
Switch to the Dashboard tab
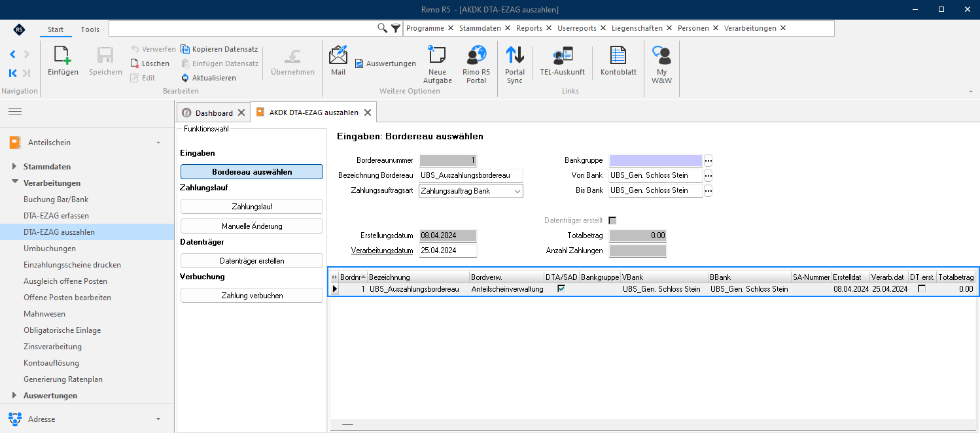pyautogui.click(x=214, y=113)
